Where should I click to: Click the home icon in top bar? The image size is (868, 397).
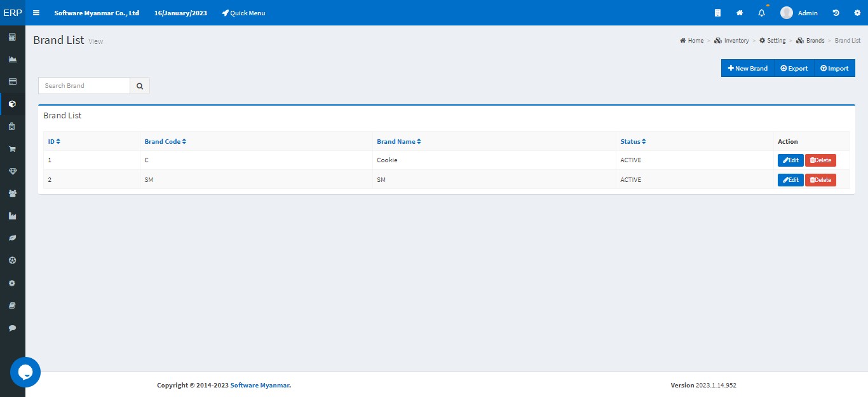740,13
